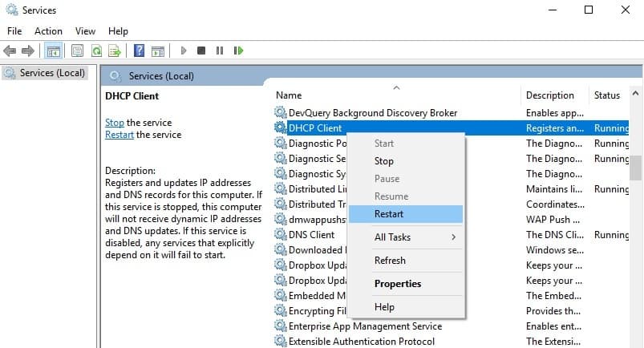Click 'The Extensi...' description cell
Image resolution: width=644 pixels, height=348 pixels.
(553, 342)
